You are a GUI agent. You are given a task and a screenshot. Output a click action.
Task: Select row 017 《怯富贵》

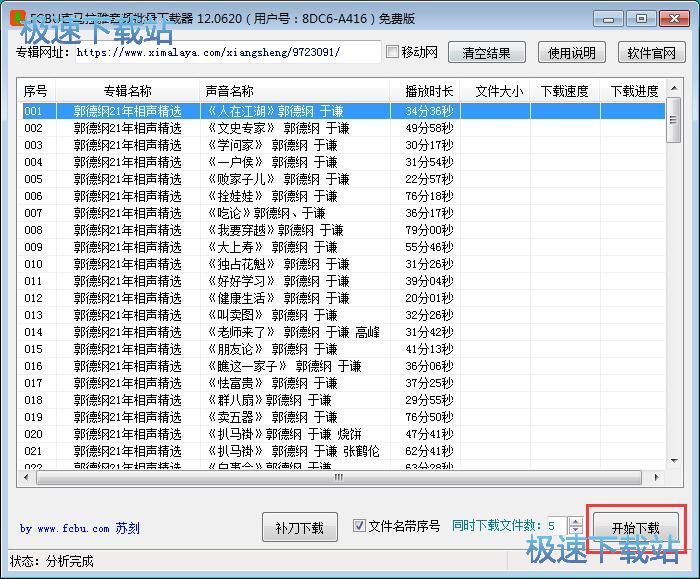click(x=342, y=383)
